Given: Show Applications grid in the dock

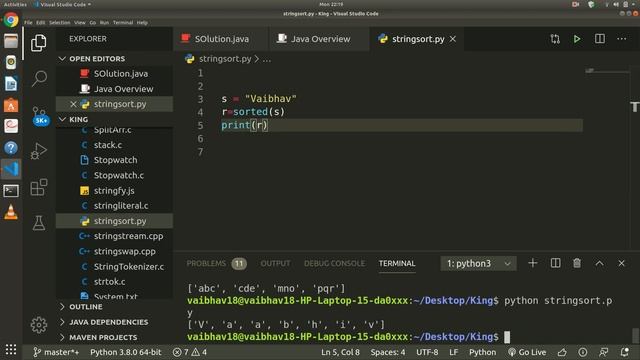Looking at the screenshot, I should point(11,349).
